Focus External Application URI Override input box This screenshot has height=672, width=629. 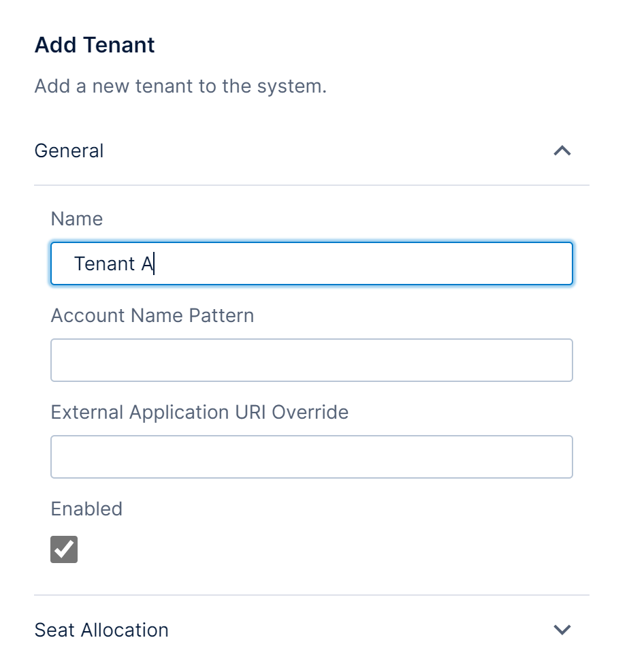click(x=311, y=457)
